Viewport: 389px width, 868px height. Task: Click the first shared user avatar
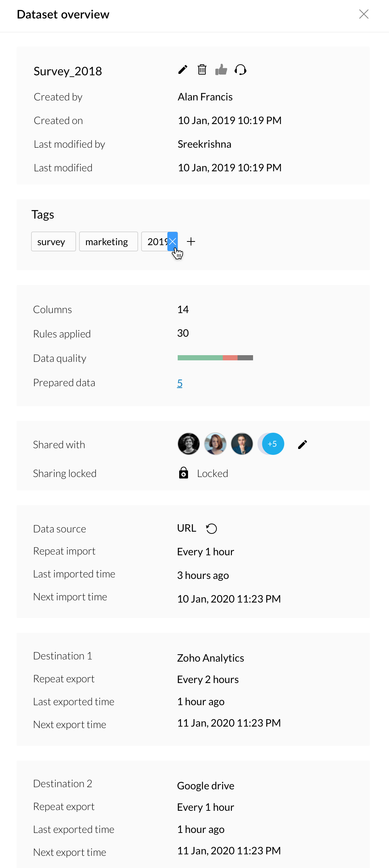(x=189, y=444)
